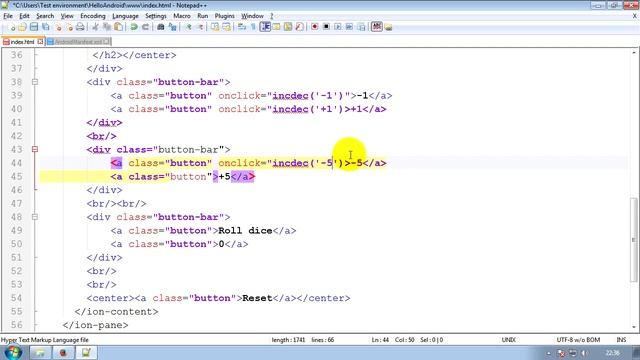Screen dimensions: 640x360
Task: Click the Close All toolbar icon
Action: (69, 27)
